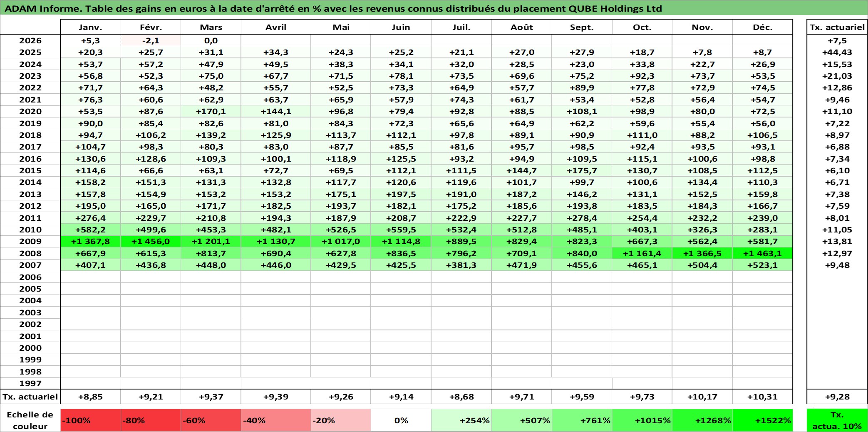Select the 2020 row label
The width and height of the screenshot is (868, 432).
click(30, 111)
